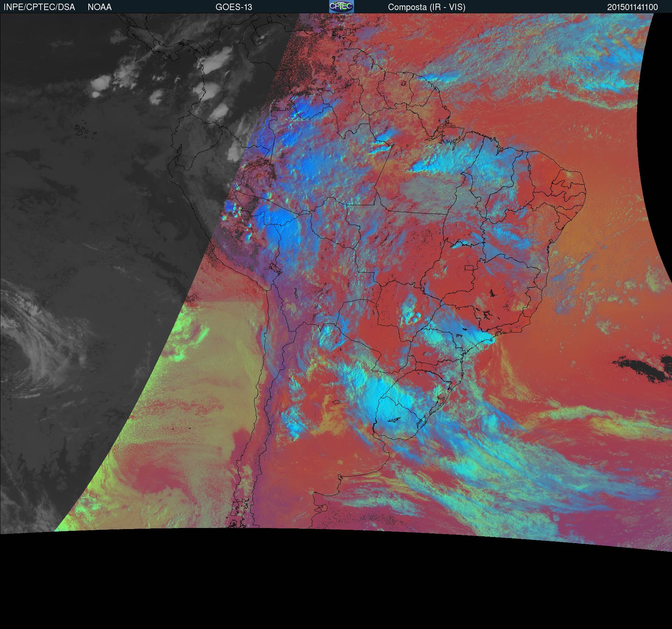Select the NOAA label in header
The image size is (672, 629).
(100, 7)
